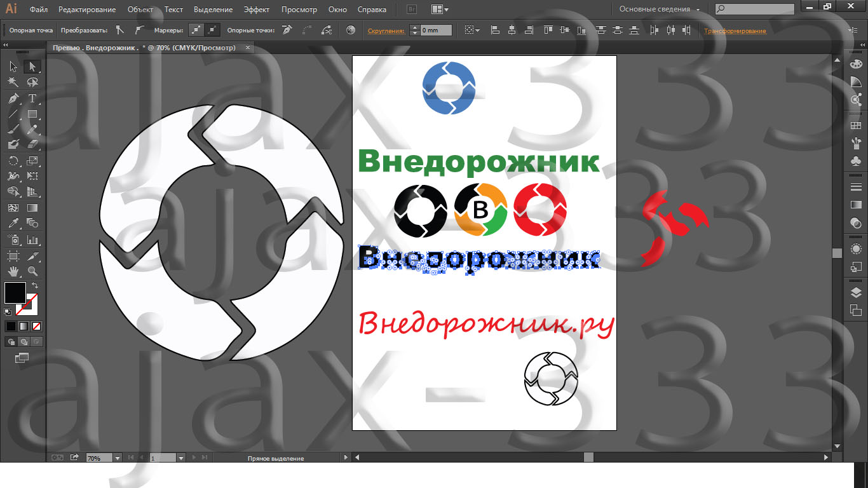Viewport: 868px width, 488px height.
Task: Click the Скругления link
Action: 386,30
